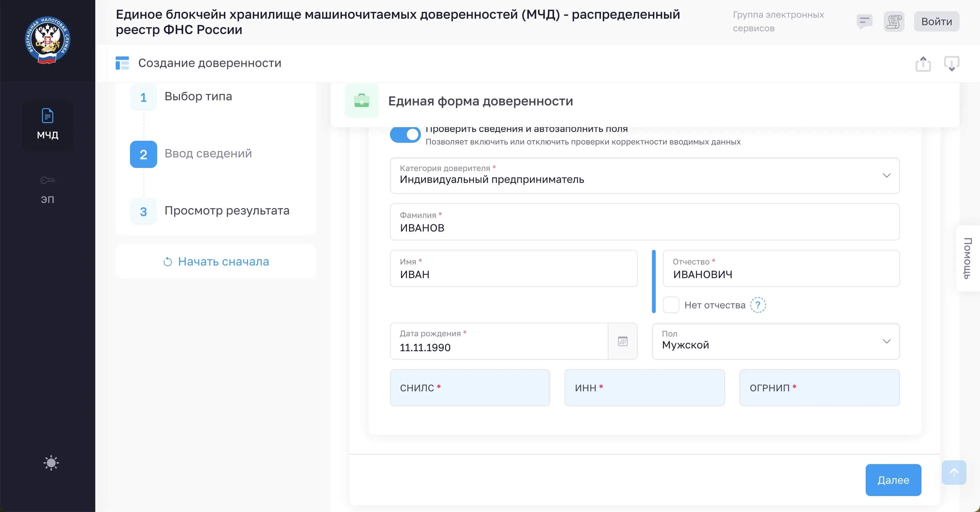Toggle the sun theme icon
Screen dimensions: 980x512
(51, 463)
